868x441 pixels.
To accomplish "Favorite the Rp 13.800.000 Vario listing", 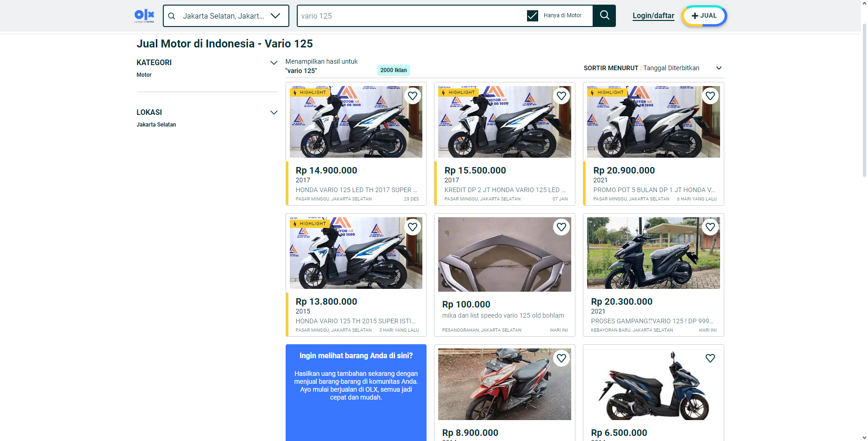I will 413,227.
